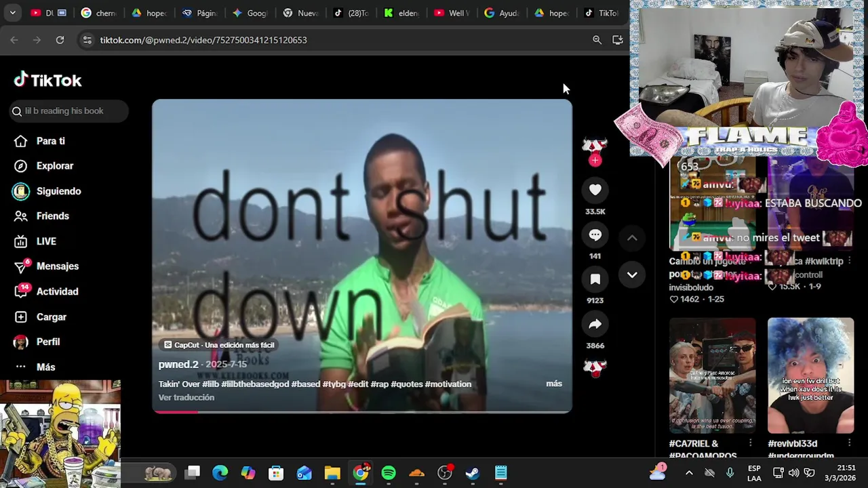Go to the next video arrow
868x488 pixels.
click(632, 274)
